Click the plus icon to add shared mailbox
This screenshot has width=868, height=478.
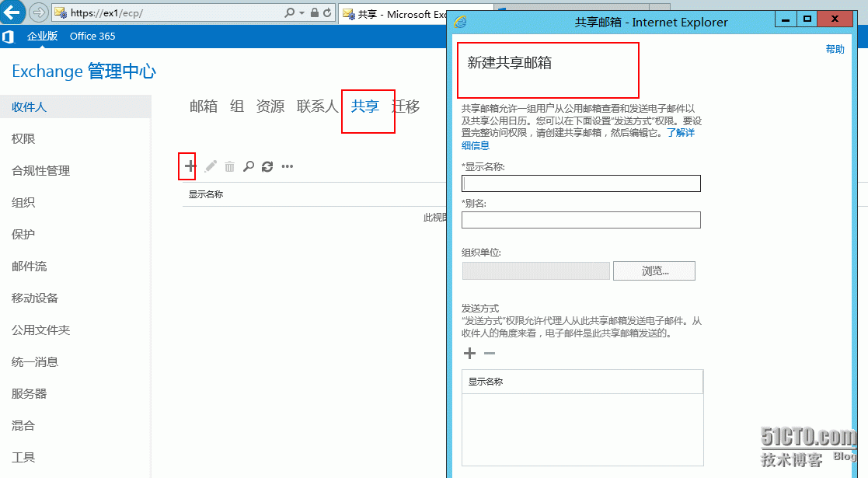tap(190, 166)
